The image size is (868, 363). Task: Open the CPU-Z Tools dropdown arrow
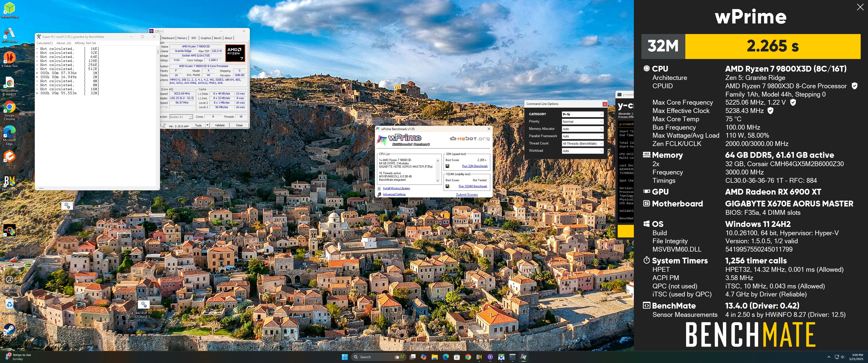(x=208, y=125)
